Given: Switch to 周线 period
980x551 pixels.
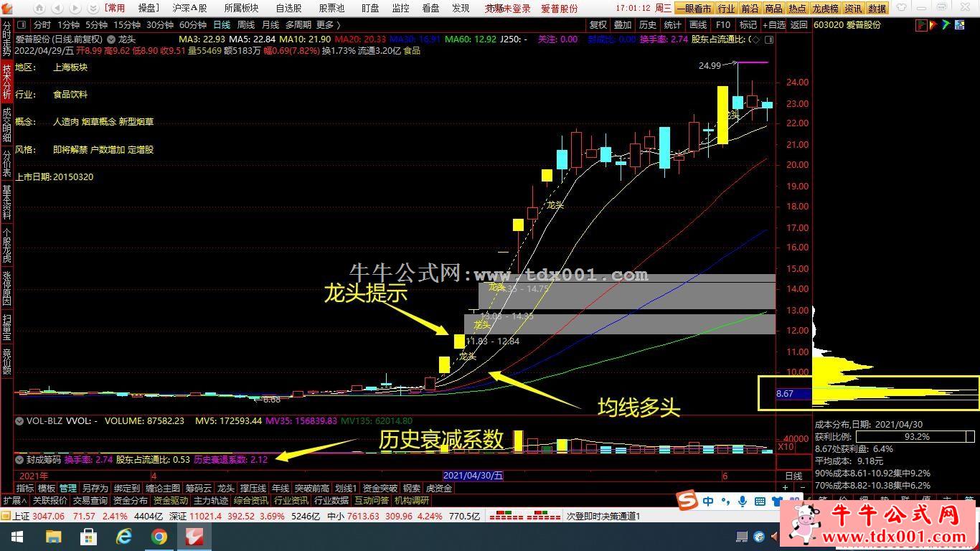Looking at the screenshot, I should [246, 25].
